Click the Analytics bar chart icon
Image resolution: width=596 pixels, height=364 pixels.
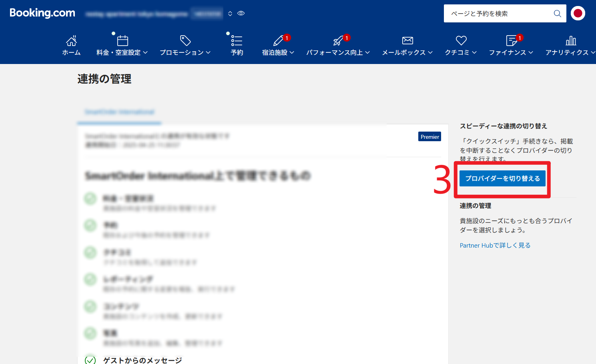click(x=571, y=40)
